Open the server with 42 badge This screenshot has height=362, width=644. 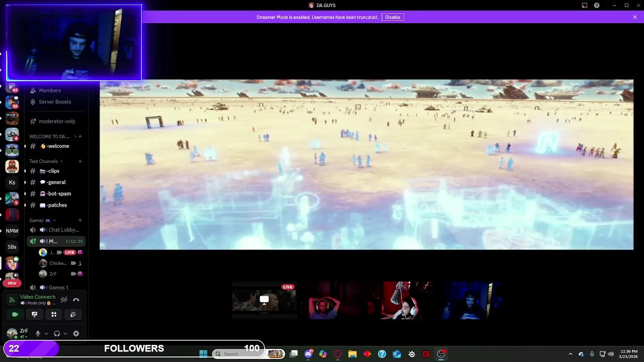pyautogui.click(x=12, y=88)
